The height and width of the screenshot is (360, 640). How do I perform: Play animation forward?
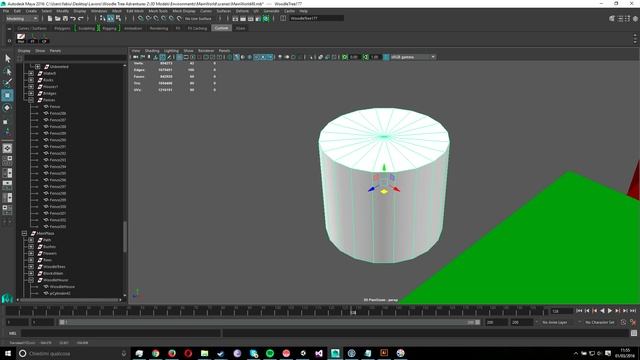(610, 311)
